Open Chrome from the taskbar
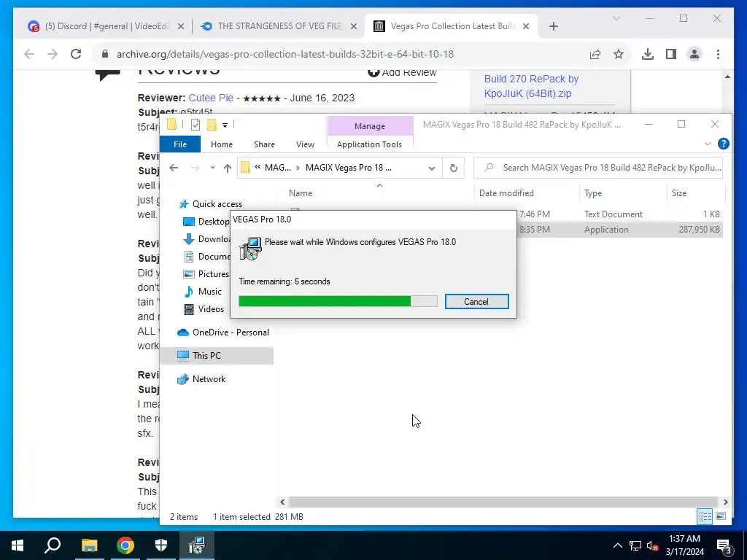The image size is (747, 560). tap(125, 545)
